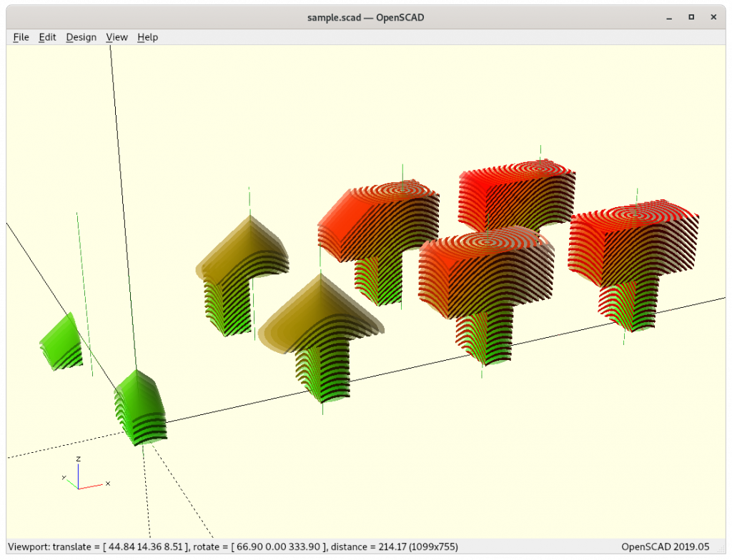The height and width of the screenshot is (560, 732).
Task: Minimize the OpenSCAD window
Action: coord(669,18)
